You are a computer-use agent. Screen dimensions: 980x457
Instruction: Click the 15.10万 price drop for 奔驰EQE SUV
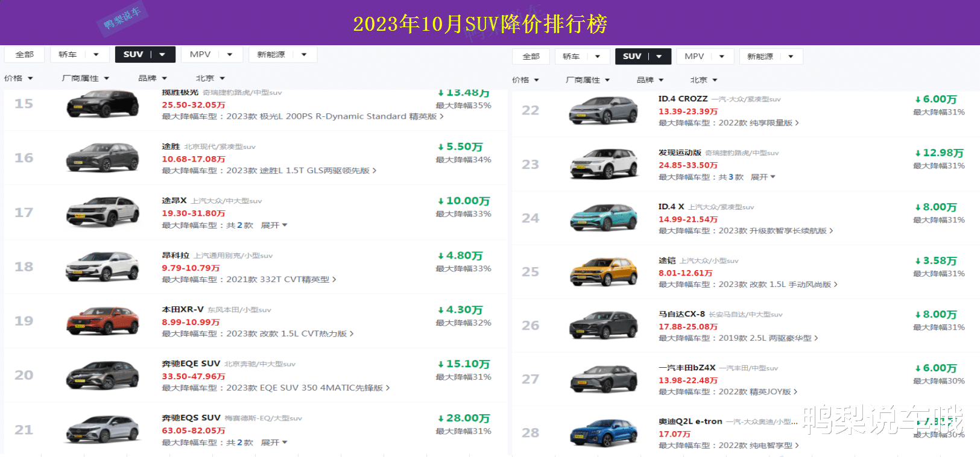point(463,364)
